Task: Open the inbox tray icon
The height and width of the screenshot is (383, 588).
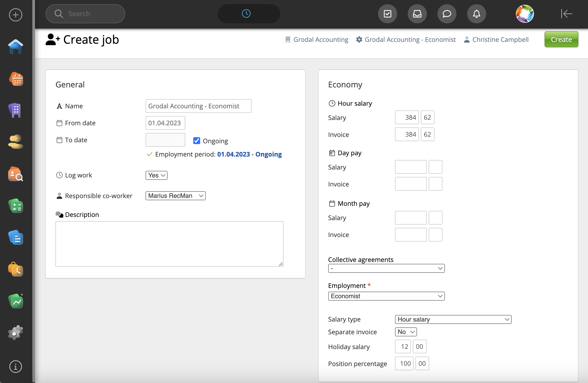Action: (417, 14)
